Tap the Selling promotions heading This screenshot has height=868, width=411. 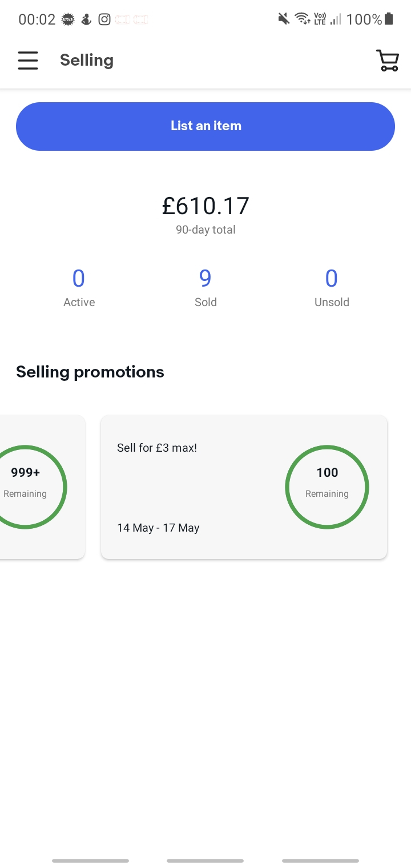pyautogui.click(x=90, y=372)
